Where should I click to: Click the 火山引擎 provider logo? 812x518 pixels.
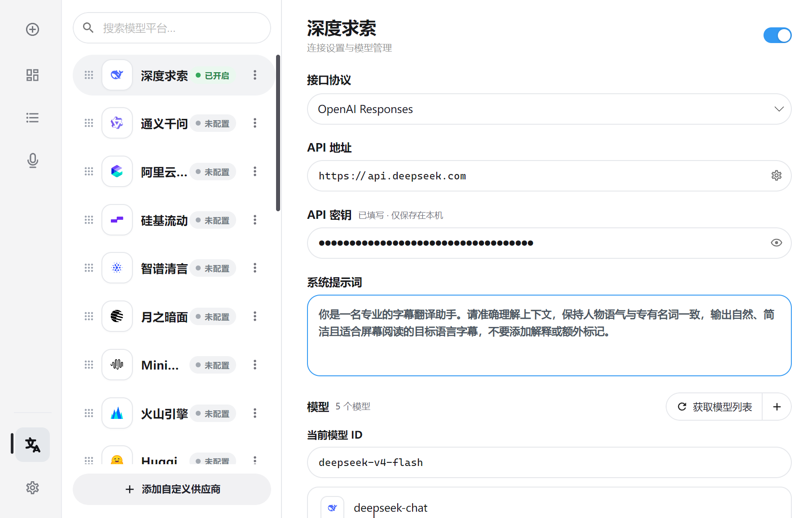click(x=117, y=413)
